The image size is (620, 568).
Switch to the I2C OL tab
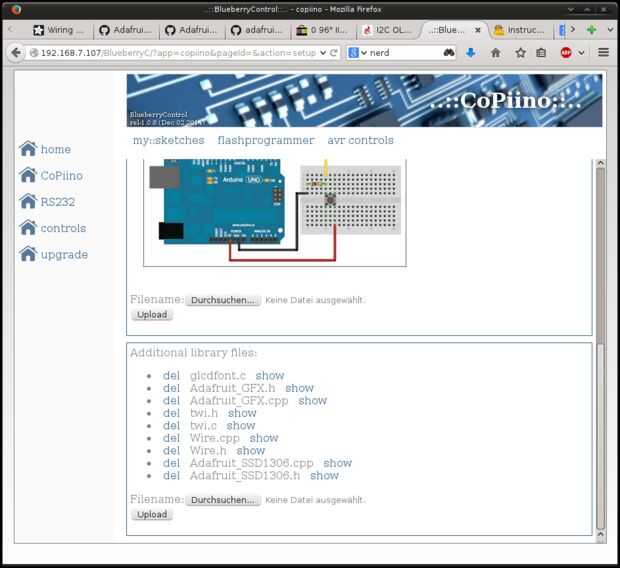point(389,30)
